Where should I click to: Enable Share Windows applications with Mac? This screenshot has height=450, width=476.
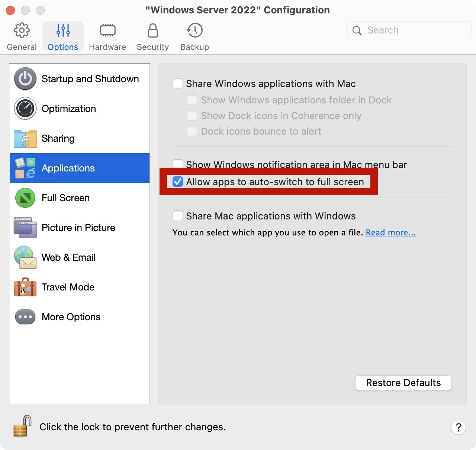(x=178, y=83)
